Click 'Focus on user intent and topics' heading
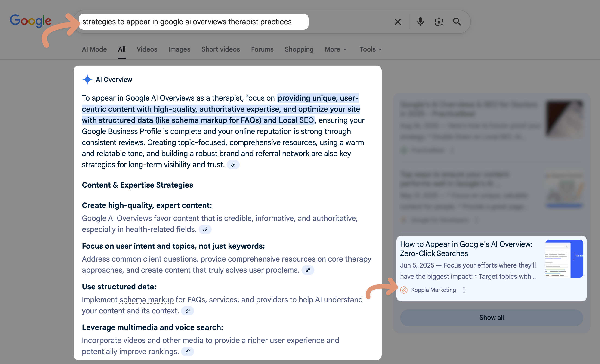The height and width of the screenshot is (364, 600). pyautogui.click(x=173, y=246)
